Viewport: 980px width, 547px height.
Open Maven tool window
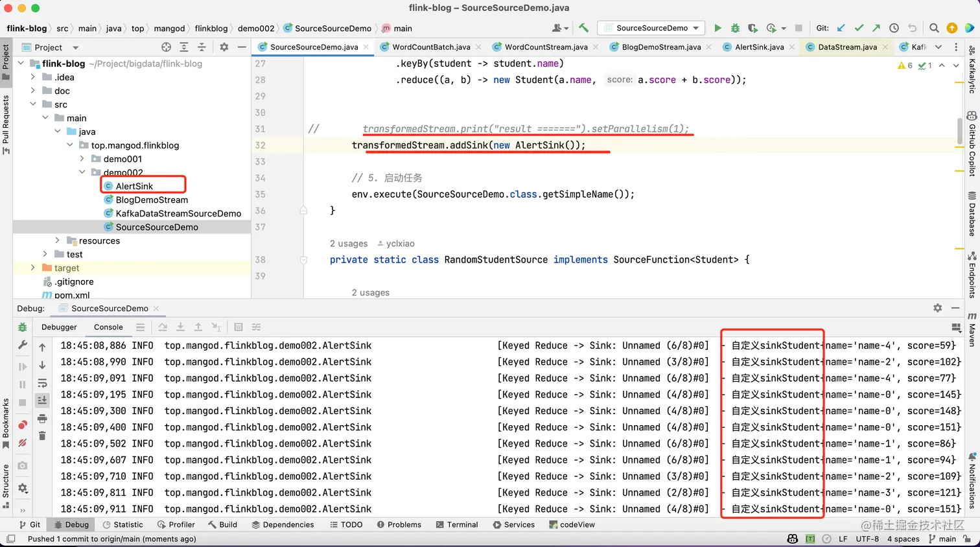coord(972,329)
